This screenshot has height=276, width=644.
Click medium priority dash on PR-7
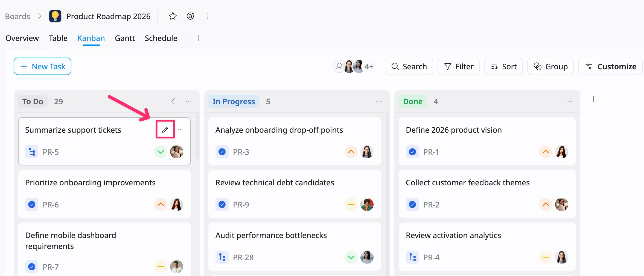click(161, 267)
